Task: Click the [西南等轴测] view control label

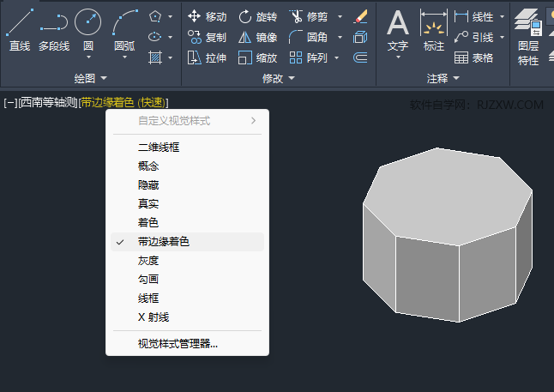Action: [48, 103]
